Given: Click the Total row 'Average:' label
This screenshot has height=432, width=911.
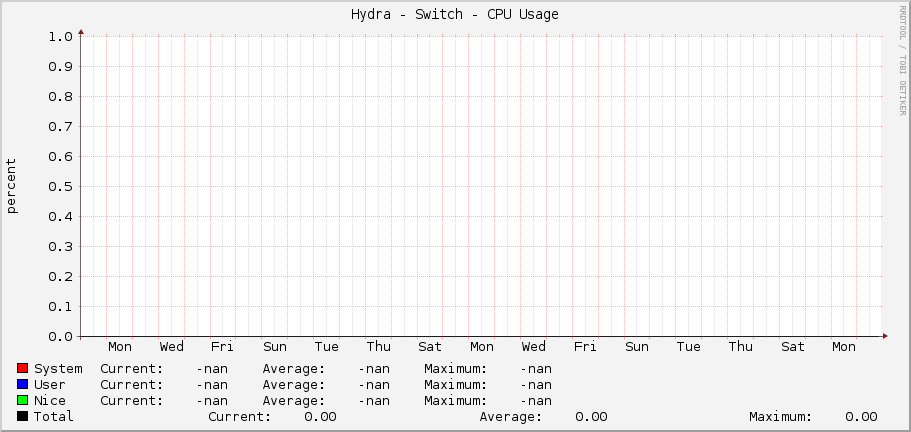Looking at the screenshot, I should coord(511,416).
